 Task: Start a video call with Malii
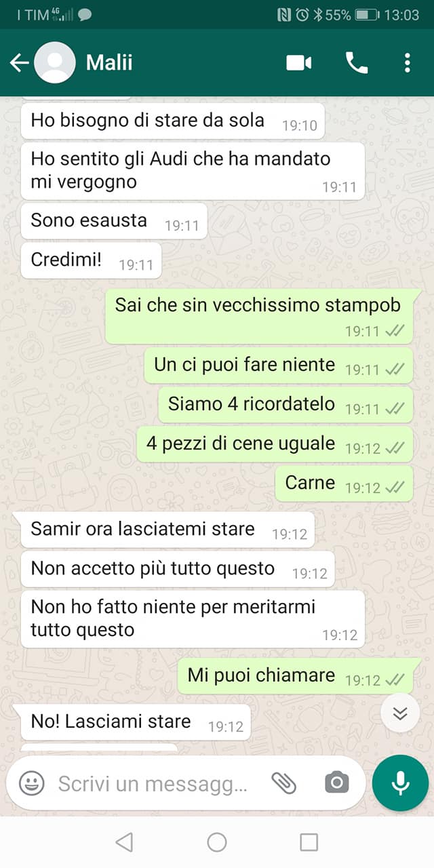(x=299, y=63)
